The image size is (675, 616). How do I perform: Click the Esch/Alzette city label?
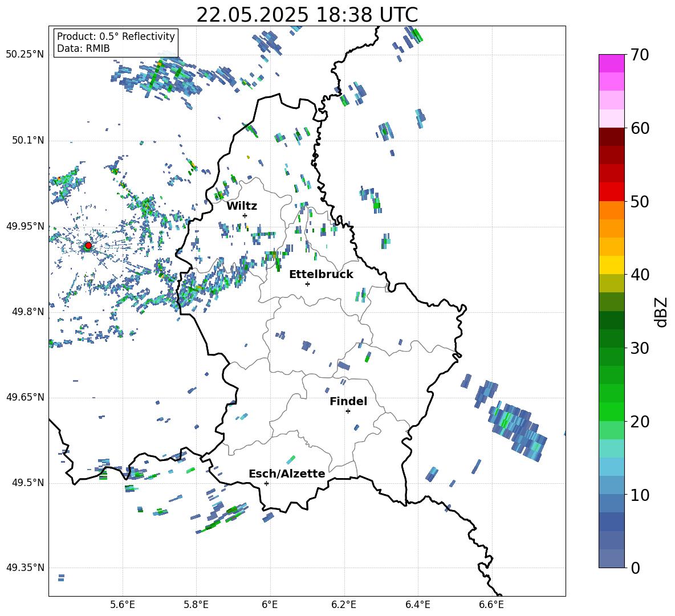point(287,474)
